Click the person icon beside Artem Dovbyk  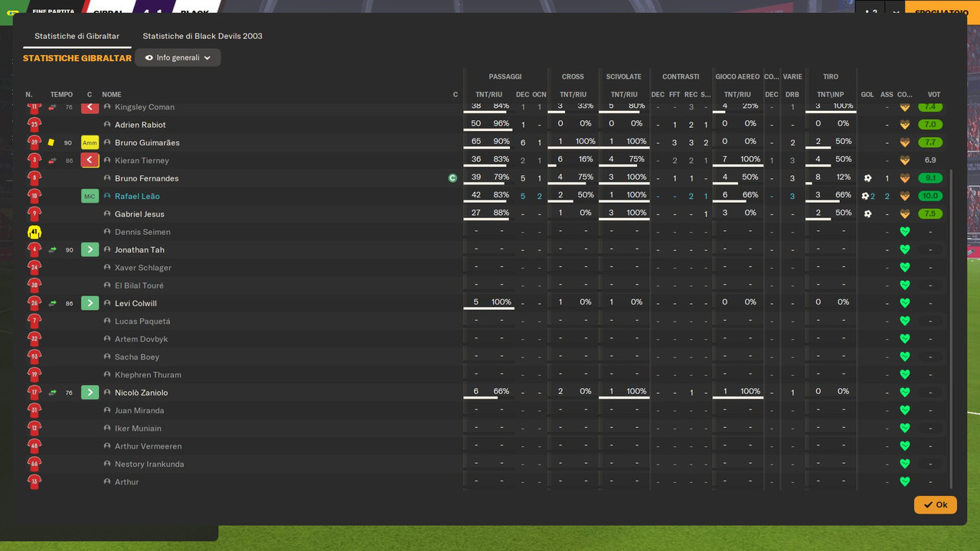tap(107, 339)
